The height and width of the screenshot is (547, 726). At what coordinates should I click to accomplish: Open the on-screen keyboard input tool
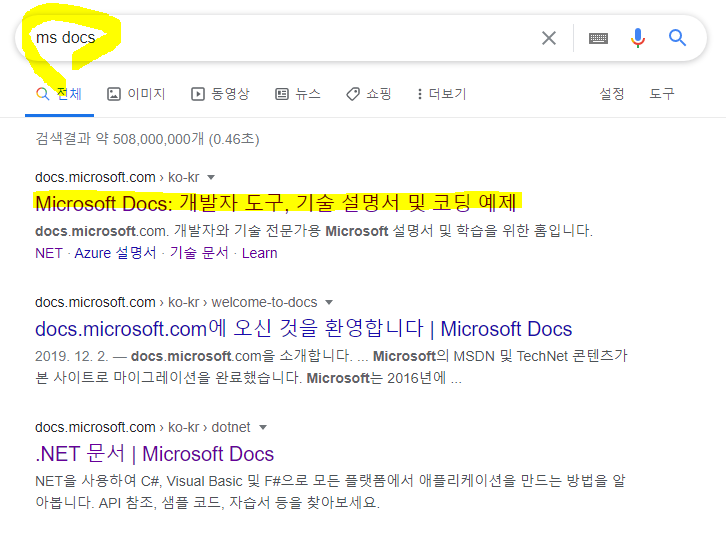598,38
